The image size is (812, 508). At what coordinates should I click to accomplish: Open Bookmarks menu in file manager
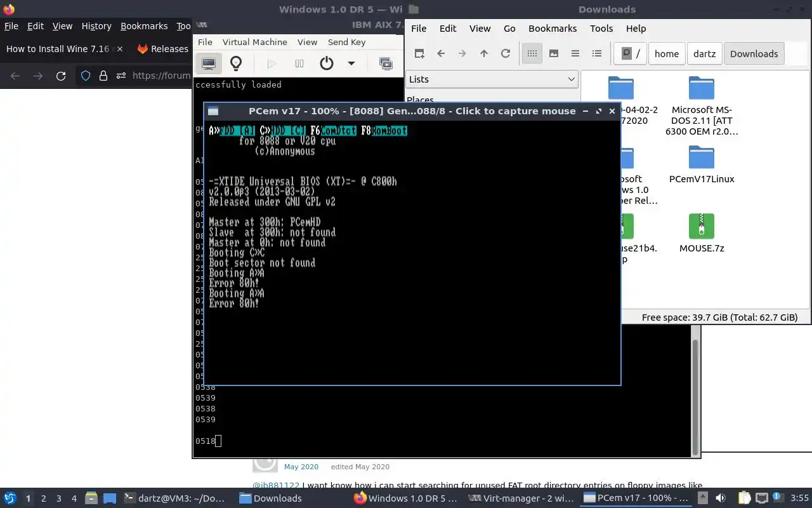(553, 29)
